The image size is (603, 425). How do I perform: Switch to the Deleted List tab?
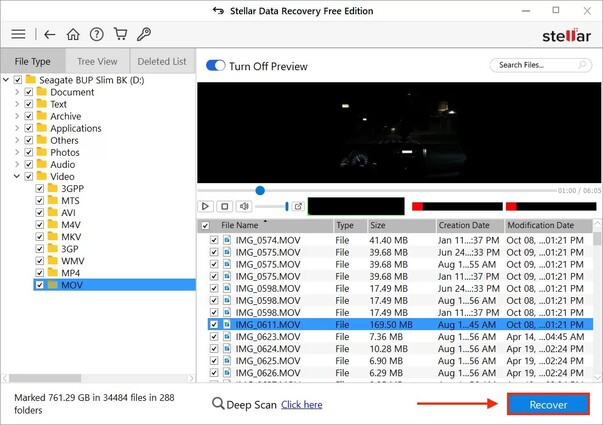[x=160, y=61]
